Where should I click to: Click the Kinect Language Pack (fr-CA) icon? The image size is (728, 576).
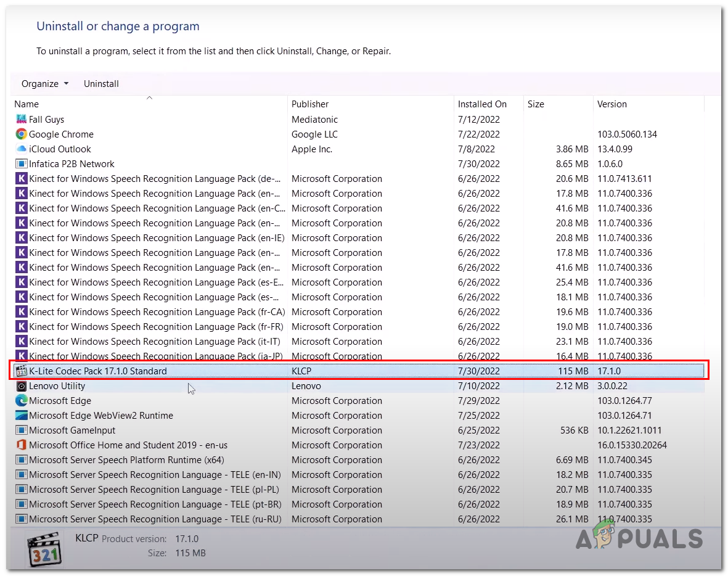pos(21,312)
